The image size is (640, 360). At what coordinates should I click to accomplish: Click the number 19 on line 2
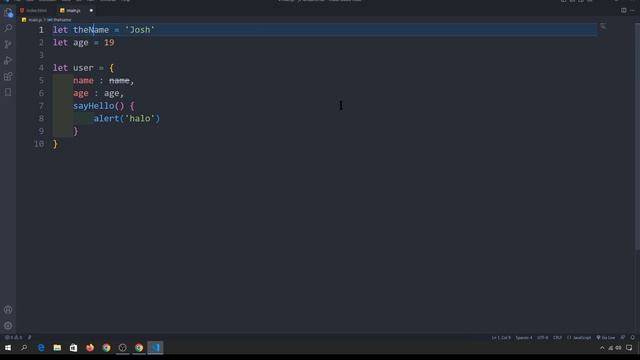(x=109, y=42)
